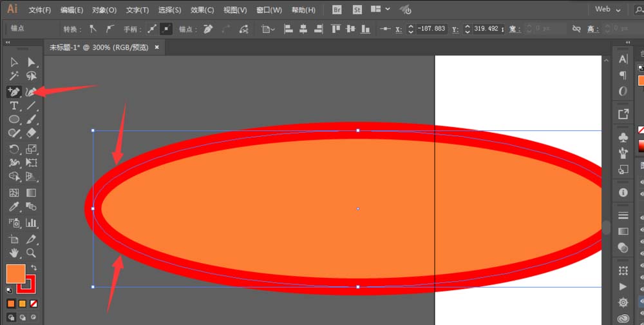Screen dimensions: 644x325
Task: Open the 视图(V) menu
Action: [x=235, y=10]
